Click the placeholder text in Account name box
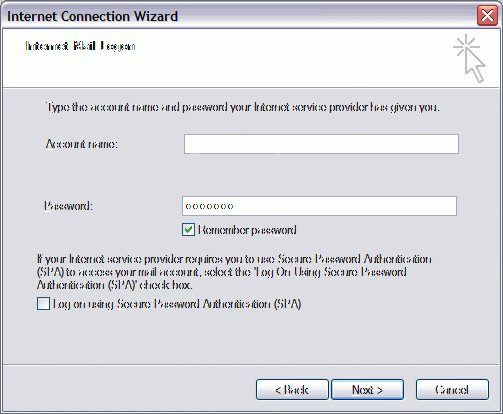 tap(239, 144)
